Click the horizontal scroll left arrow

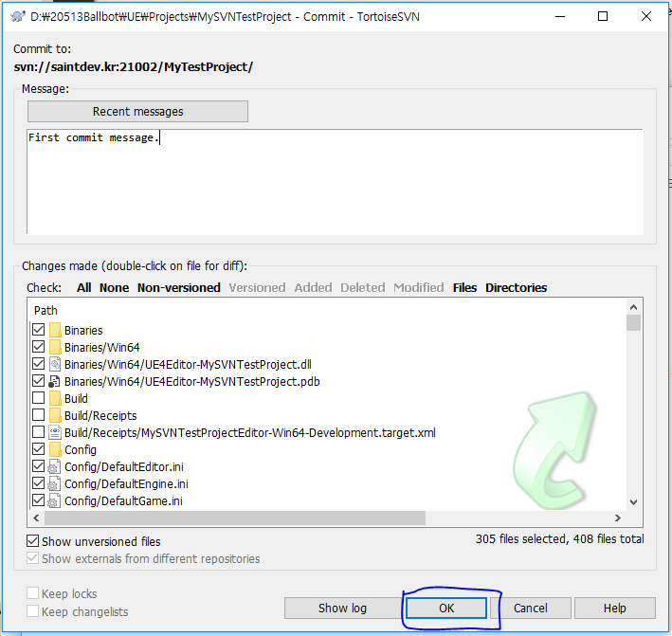[x=36, y=518]
